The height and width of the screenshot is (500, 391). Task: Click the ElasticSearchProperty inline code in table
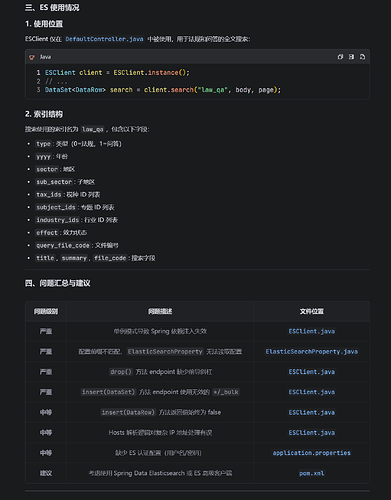[x=165, y=352]
